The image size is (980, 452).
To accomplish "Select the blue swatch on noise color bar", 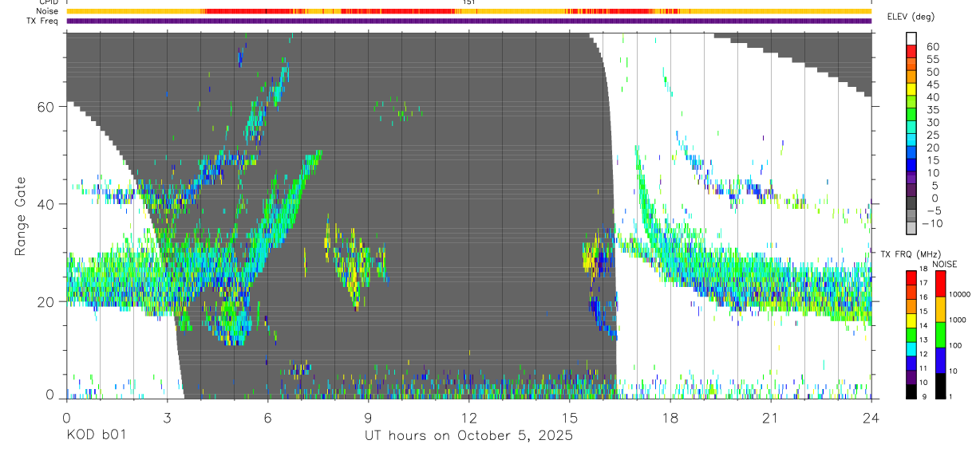I will (x=940, y=360).
